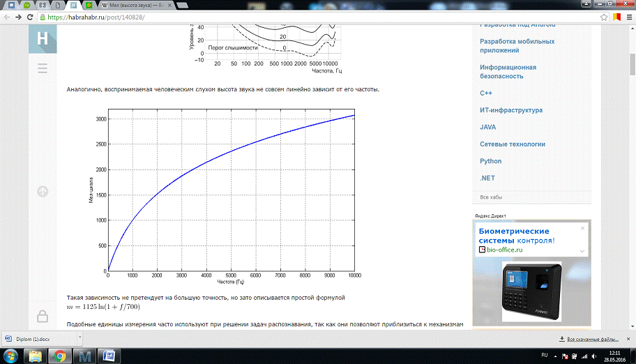Click the power tray icon
636x364 pixels.
[575, 356]
